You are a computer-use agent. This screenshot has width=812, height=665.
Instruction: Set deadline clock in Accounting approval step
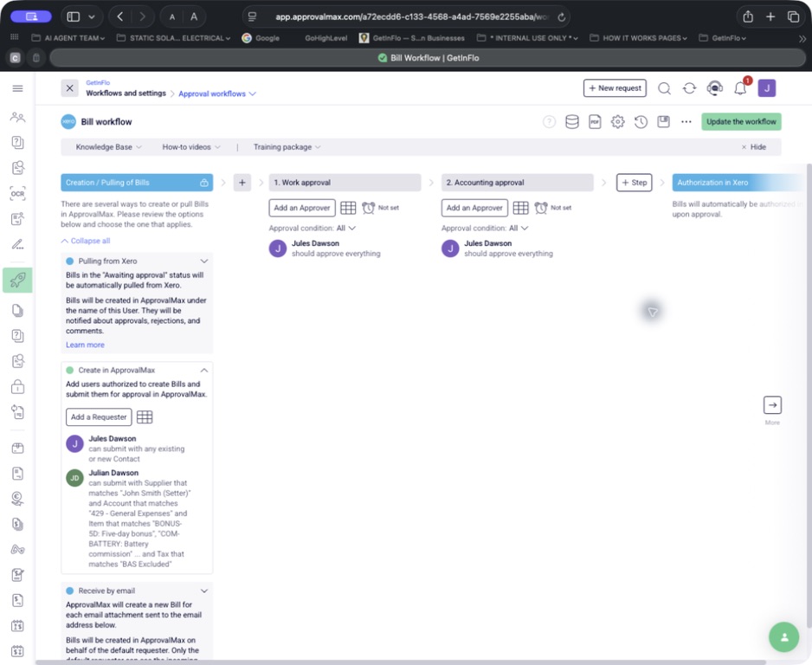541,208
